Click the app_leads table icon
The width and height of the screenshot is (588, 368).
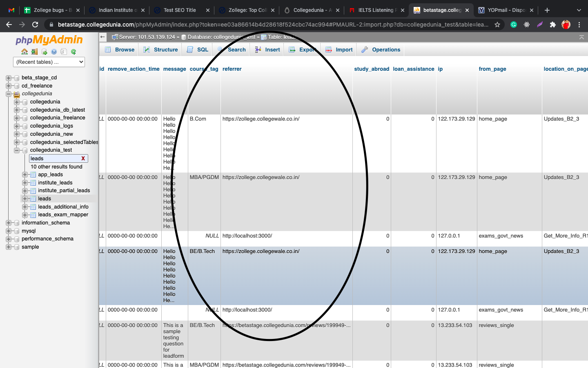pos(33,175)
